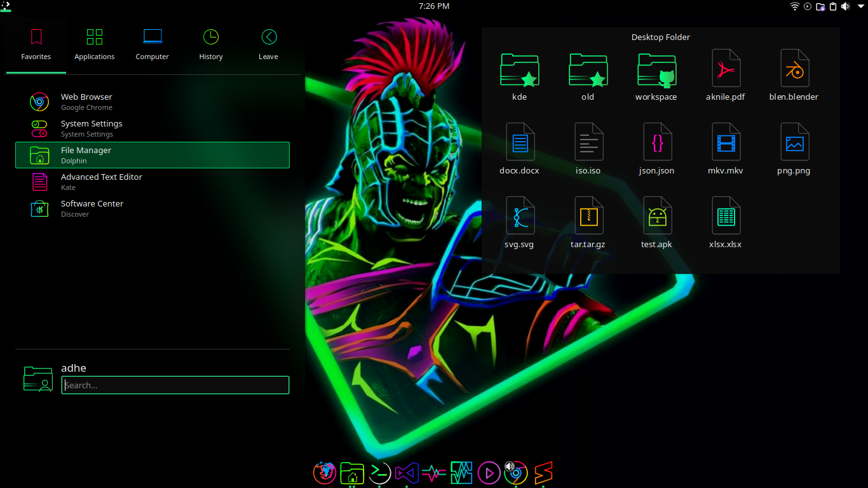Open blen.blender file
This screenshot has width=868, height=488.
click(x=794, y=76)
